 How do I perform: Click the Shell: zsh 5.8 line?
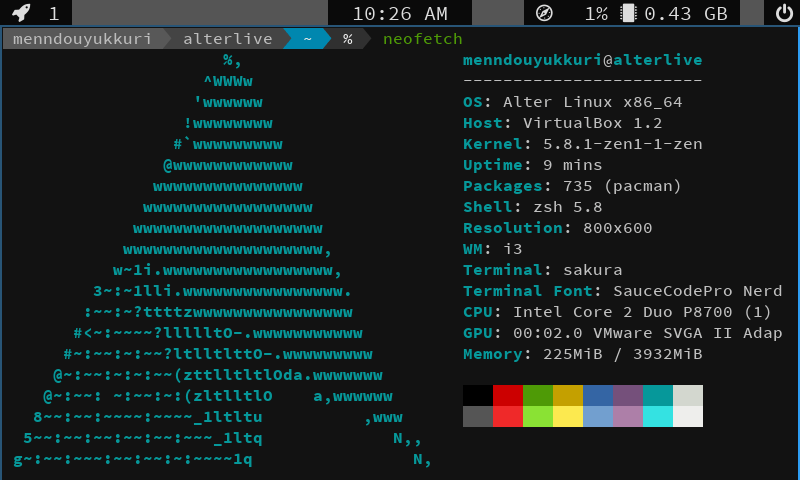click(533, 207)
